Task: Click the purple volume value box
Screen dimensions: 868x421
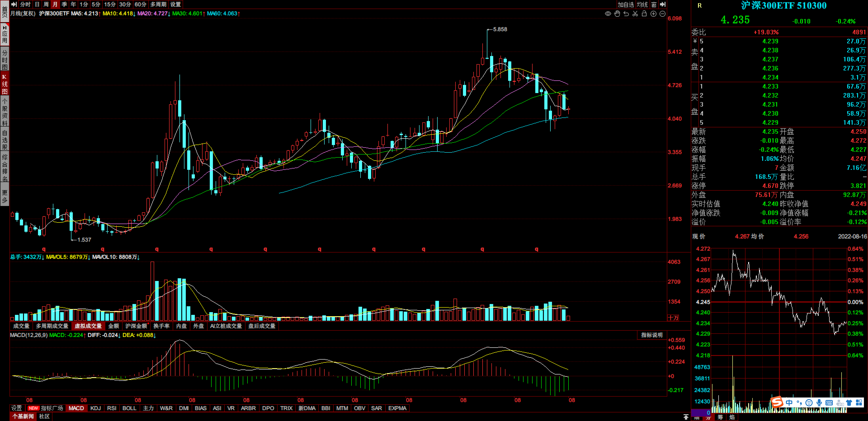Action: click(x=701, y=413)
